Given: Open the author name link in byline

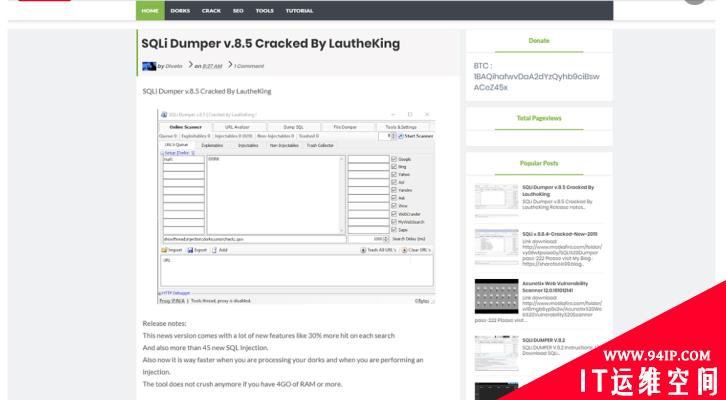Looking at the screenshot, I should tap(174, 66).
